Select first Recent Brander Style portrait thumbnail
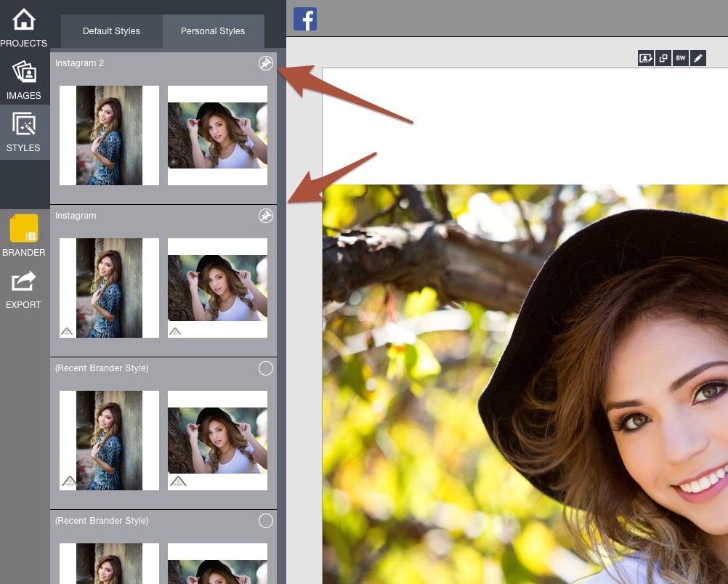 click(x=109, y=441)
